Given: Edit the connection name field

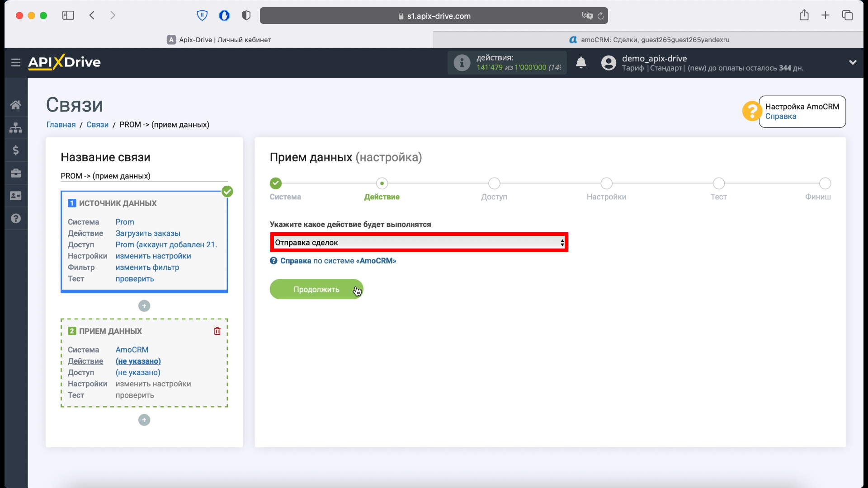Looking at the screenshot, I should point(144,176).
